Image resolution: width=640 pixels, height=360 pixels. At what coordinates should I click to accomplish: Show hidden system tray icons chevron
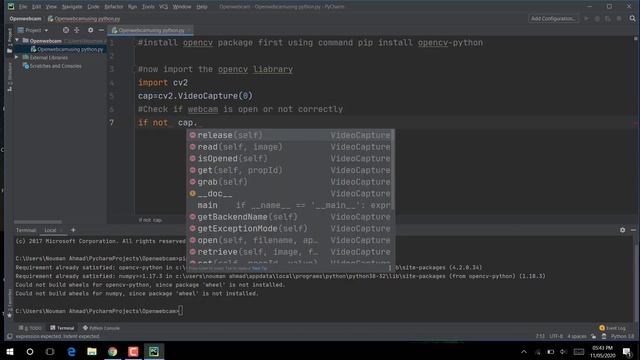pos(524,352)
